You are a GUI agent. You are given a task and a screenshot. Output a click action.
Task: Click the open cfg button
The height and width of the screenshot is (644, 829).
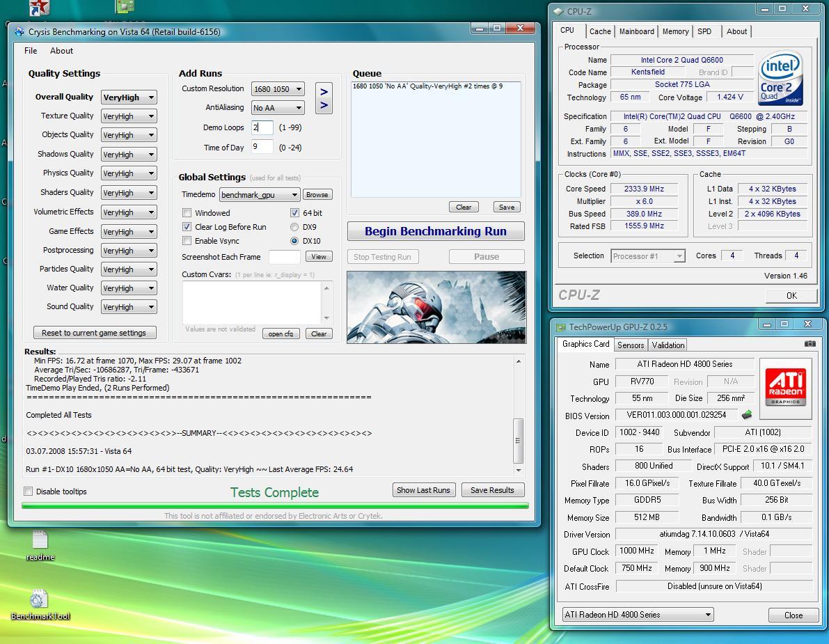[x=281, y=333]
